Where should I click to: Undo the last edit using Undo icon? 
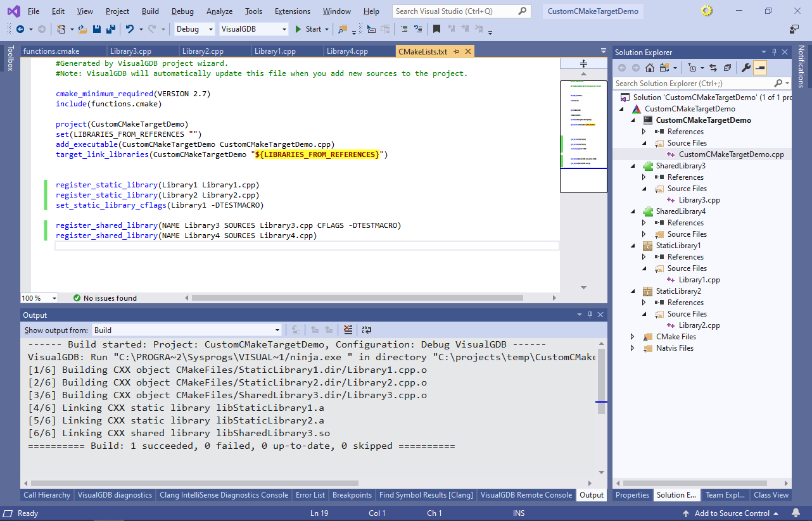[129, 29]
